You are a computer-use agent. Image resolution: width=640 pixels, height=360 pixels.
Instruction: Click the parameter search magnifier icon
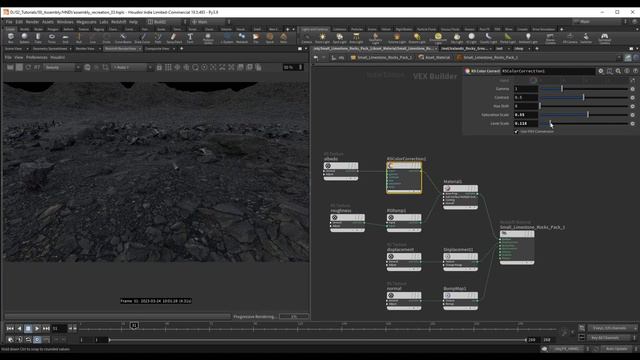coord(618,71)
